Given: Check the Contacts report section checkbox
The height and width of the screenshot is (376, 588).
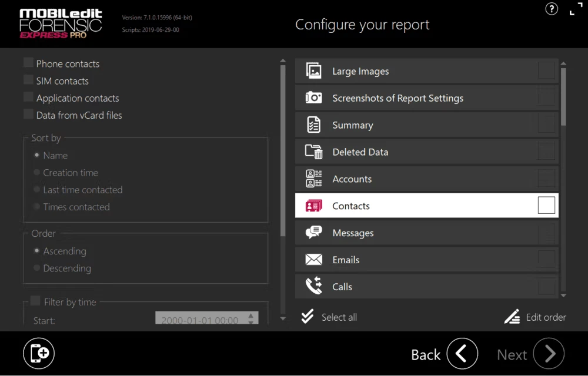Looking at the screenshot, I should click(x=546, y=206).
